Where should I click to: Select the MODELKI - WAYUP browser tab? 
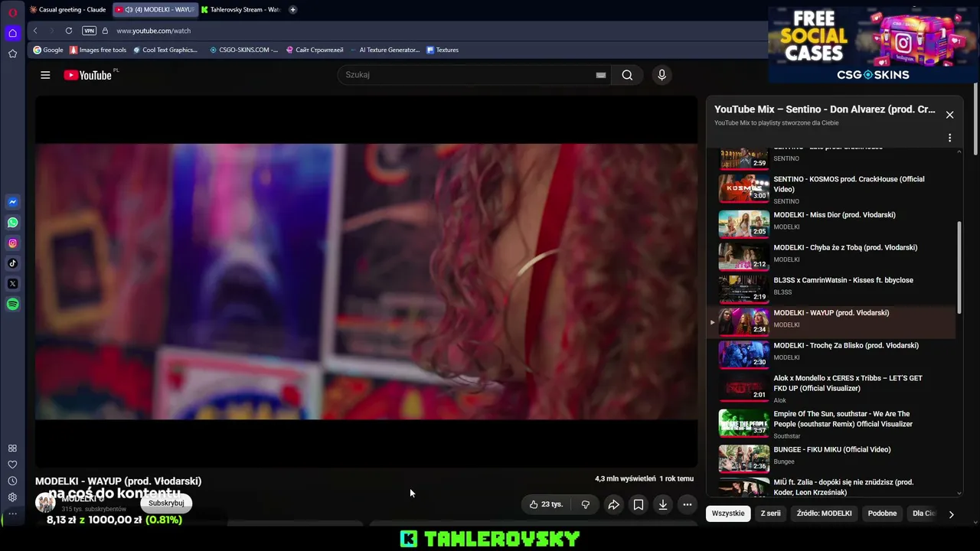pyautogui.click(x=155, y=10)
